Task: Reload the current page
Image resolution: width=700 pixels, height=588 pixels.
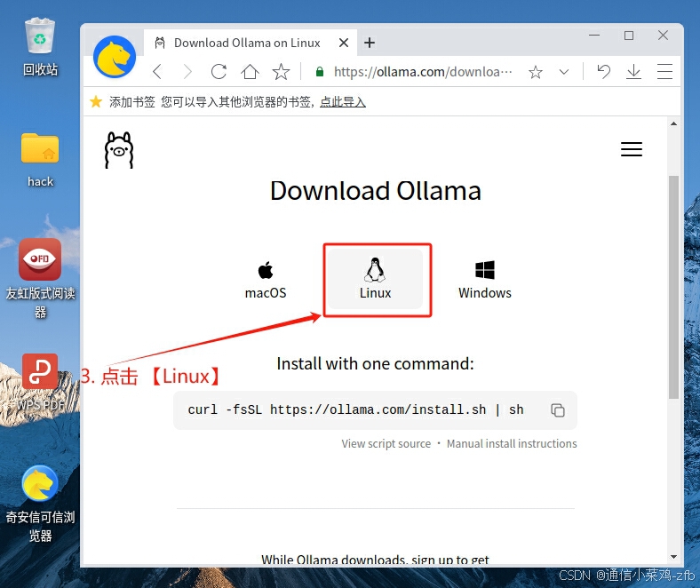Action: pos(219,71)
